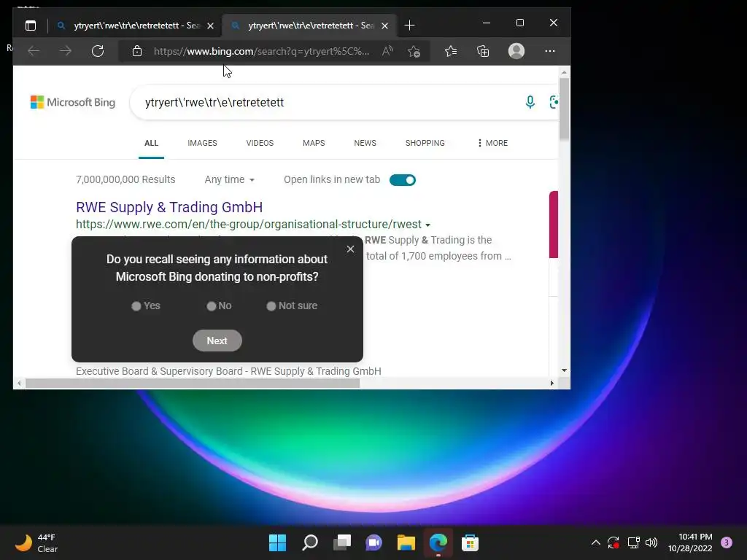Open the Windows Update tray icon

coord(613,542)
